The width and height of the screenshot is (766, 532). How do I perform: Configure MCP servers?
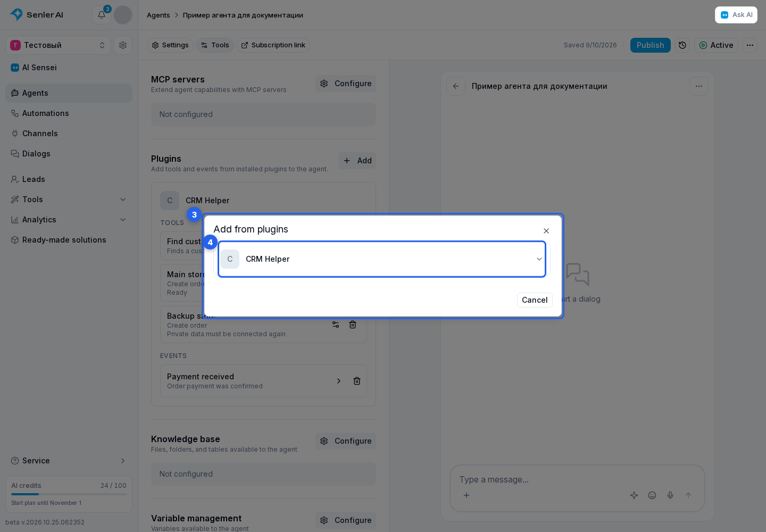click(x=346, y=84)
